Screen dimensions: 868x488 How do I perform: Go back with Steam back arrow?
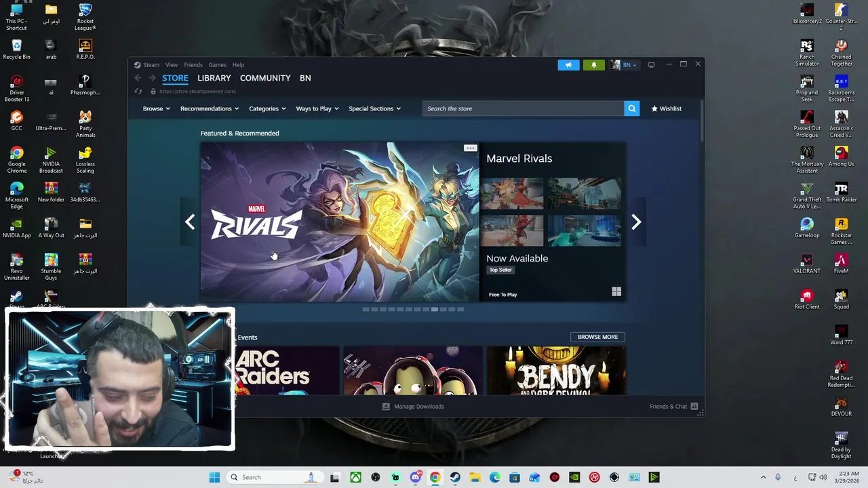click(138, 78)
